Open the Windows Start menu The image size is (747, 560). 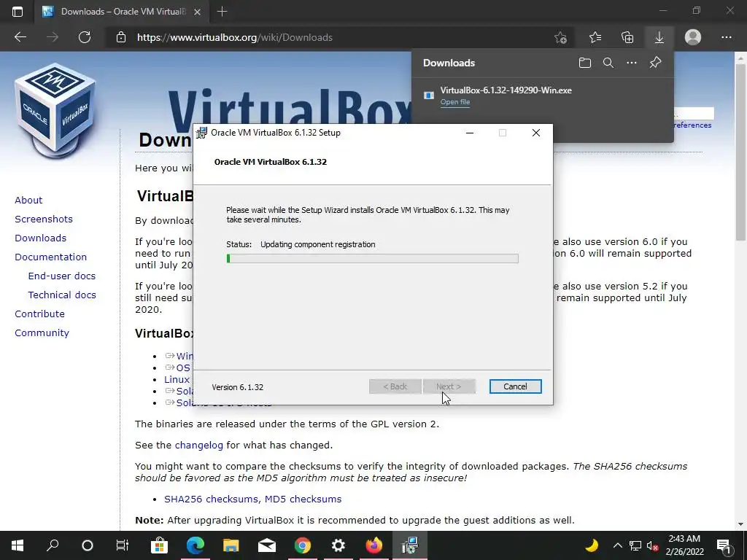(x=18, y=545)
